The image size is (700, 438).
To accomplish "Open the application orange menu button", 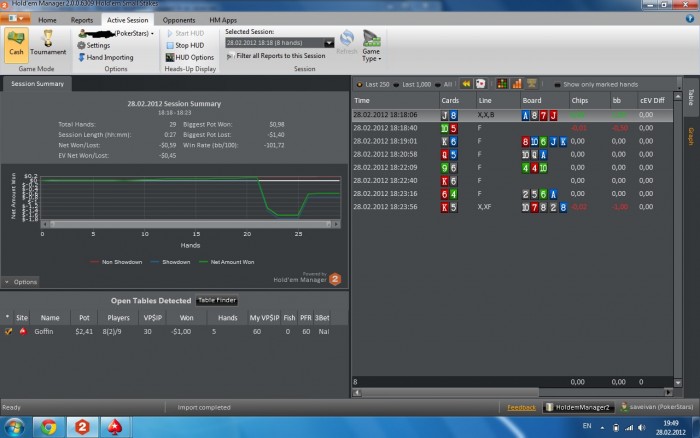I will (15, 18).
